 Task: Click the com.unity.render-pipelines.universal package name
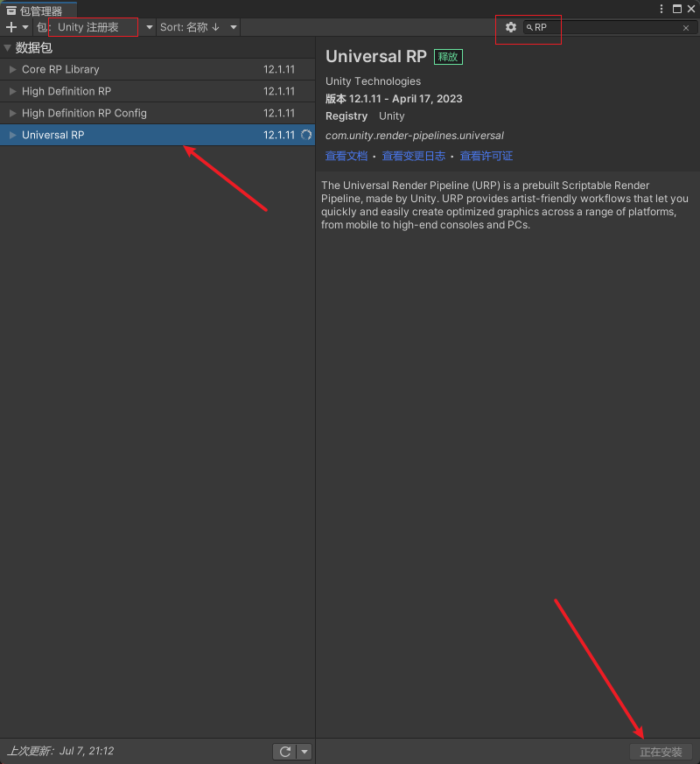pyautogui.click(x=415, y=136)
